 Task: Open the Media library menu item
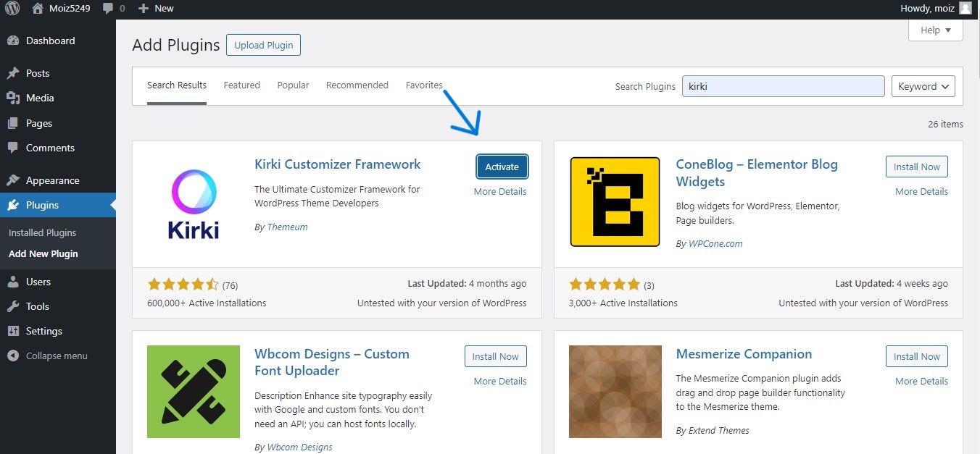pyautogui.click(x=40, y=98)
